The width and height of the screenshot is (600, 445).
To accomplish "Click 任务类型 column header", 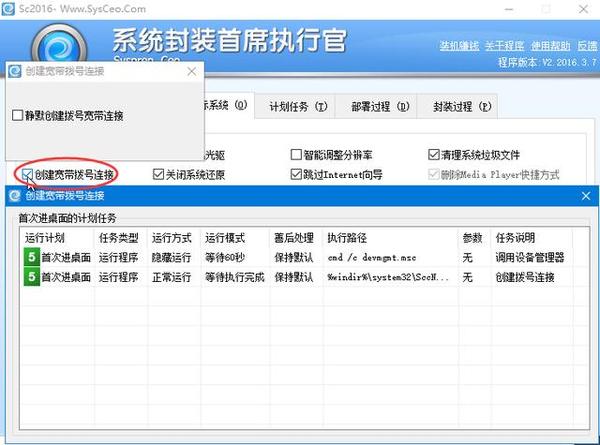I will point(119,238).
